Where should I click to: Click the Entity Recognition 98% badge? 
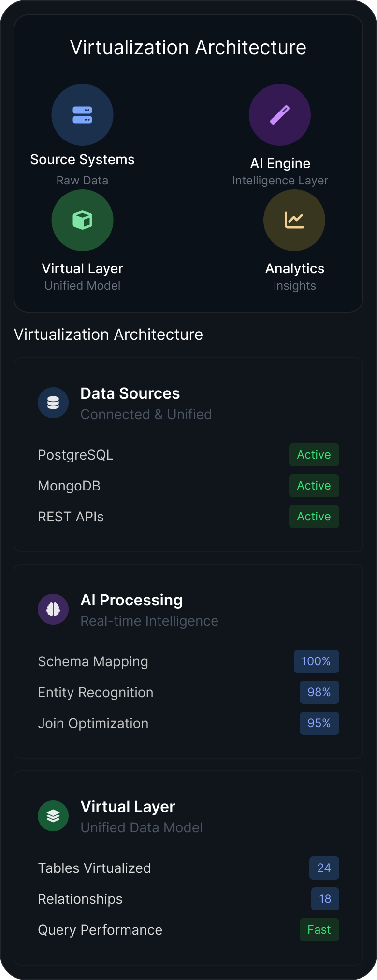point(319,692)
